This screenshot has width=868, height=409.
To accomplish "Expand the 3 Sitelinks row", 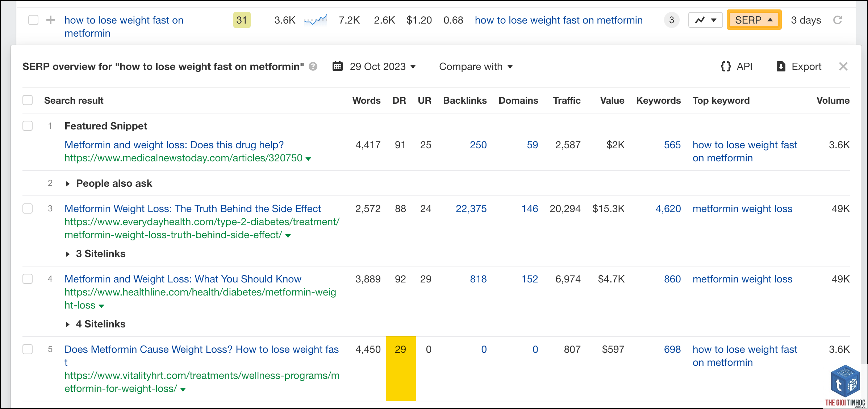I will [x=67, y=254].
